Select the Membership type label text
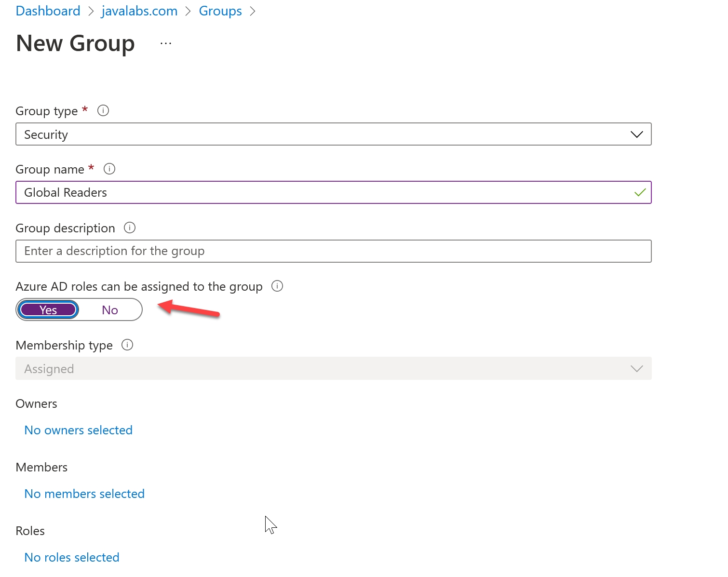The height and width of the screenshot is (577, 728). click(64, 345)
